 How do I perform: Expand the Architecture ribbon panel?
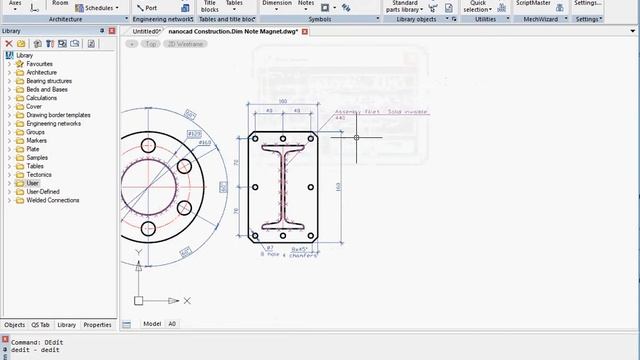click(x=126, y=19)
